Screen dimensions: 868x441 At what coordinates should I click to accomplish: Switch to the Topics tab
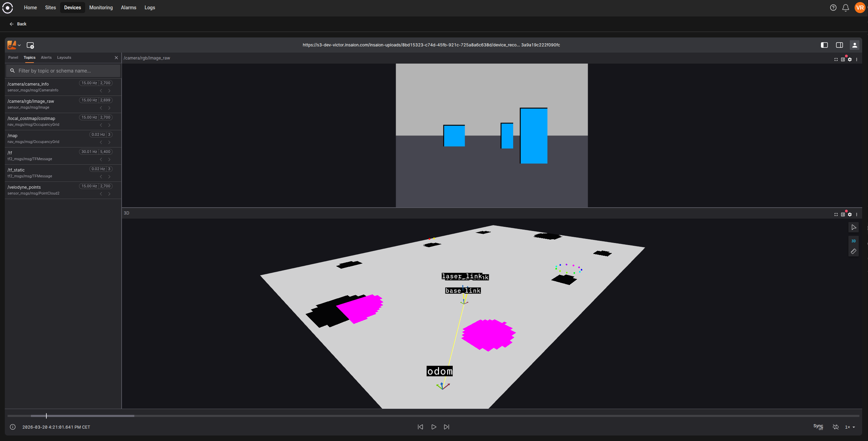(x=30, y=58)
